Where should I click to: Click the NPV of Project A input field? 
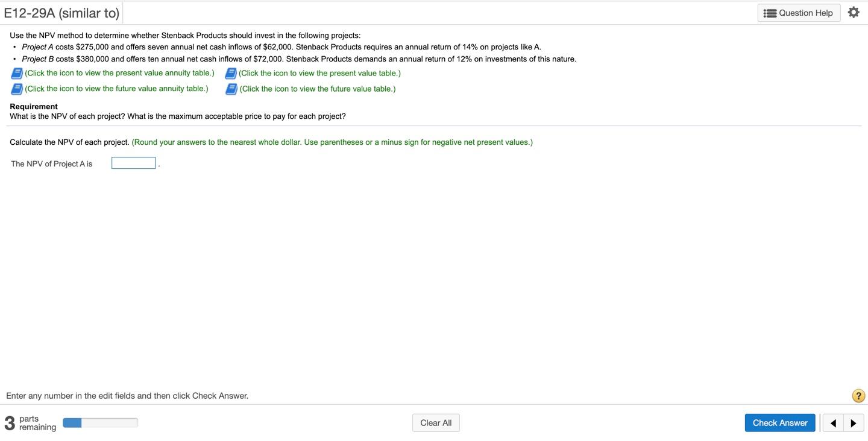click(133, 162)
